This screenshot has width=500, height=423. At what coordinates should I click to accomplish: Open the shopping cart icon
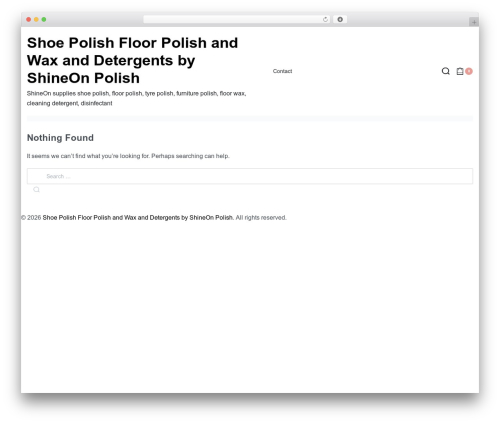(460, 71)
